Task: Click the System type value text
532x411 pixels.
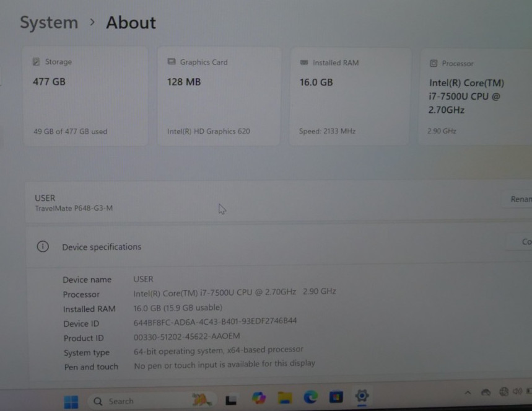Action: [218, 350]
